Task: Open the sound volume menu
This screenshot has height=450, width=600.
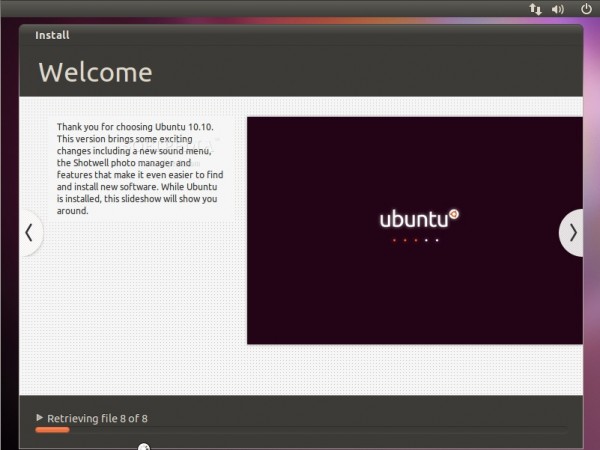Action: [558, 9]
